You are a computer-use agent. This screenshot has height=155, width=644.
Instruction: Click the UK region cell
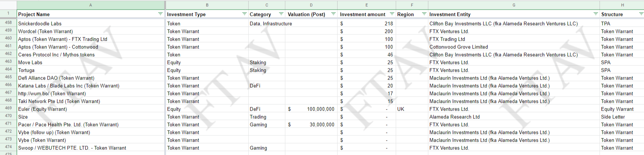click(x=411, y=109)
